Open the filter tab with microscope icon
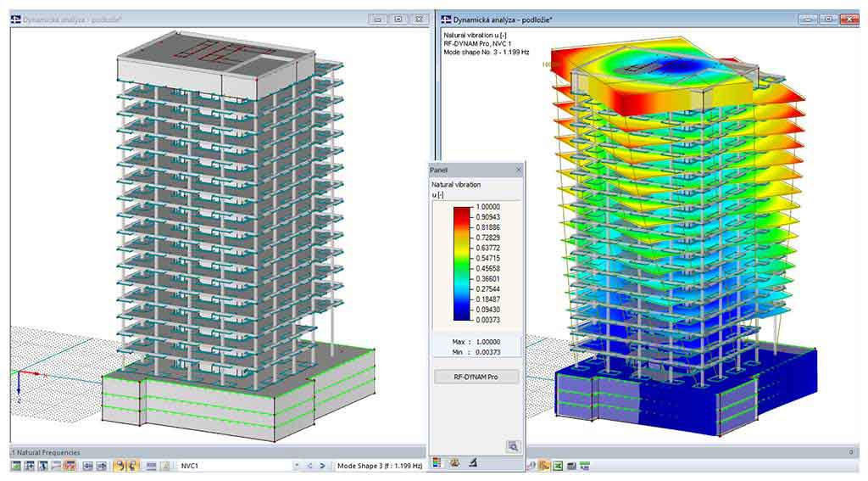This screenshot has height=481, width=868. [x=472, y=463]
